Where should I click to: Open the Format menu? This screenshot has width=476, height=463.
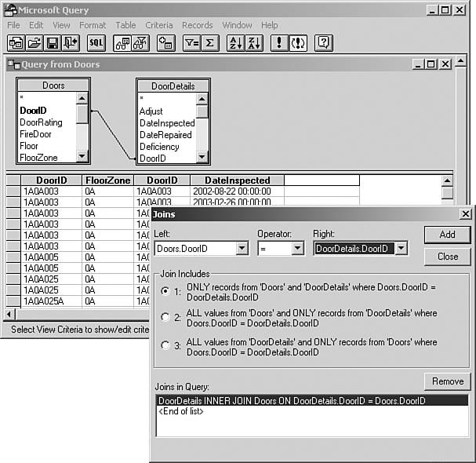click(93, 25)
